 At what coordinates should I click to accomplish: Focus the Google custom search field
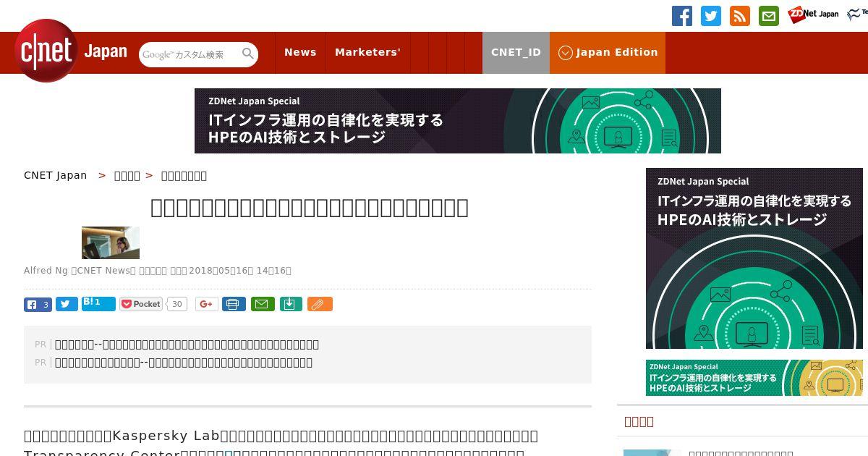[190, 54]
